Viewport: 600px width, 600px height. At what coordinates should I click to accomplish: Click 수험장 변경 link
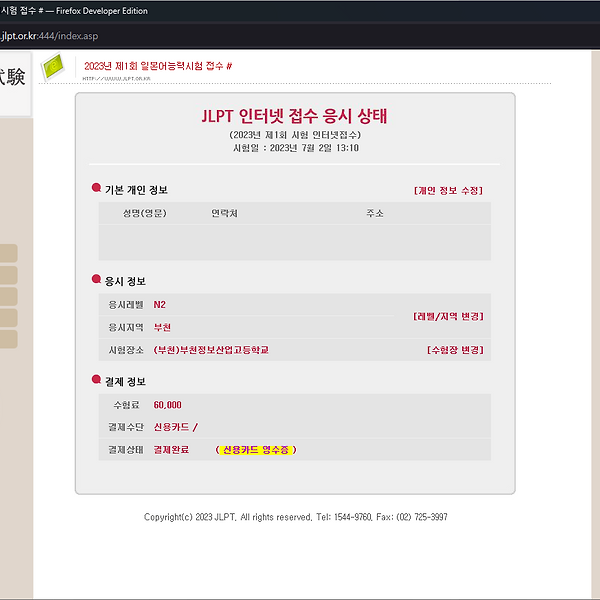(x=455, y=350)
